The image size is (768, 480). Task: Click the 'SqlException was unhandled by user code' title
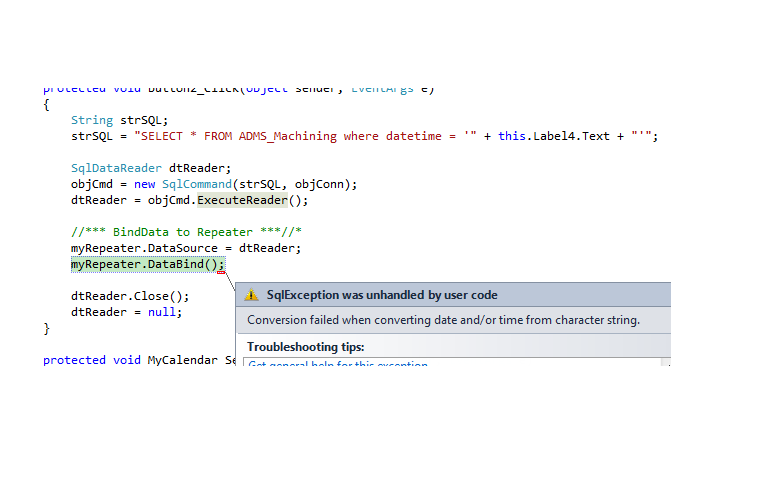(x=382, y=295)
